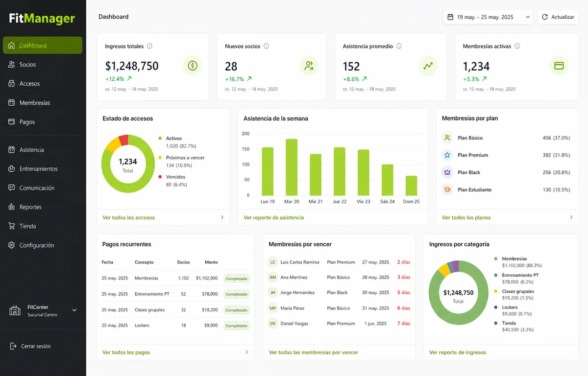Click the Sáb 24 attendance bar
The image size is (588, 376).
[388, 180]
